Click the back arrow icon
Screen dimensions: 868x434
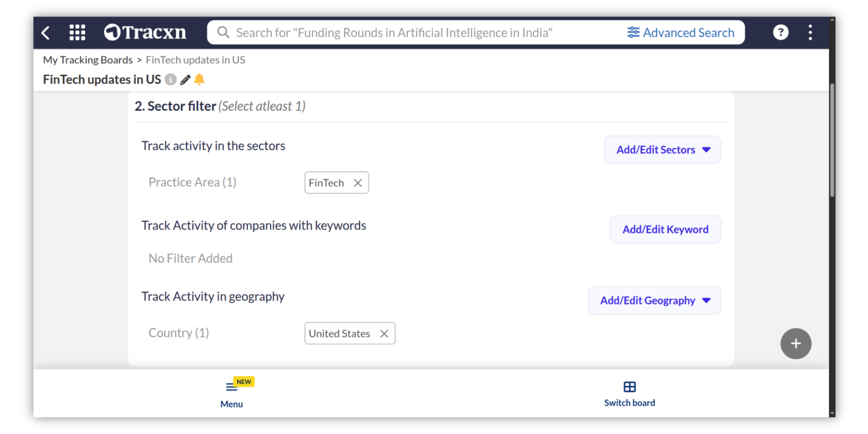(x=46, y=33)
